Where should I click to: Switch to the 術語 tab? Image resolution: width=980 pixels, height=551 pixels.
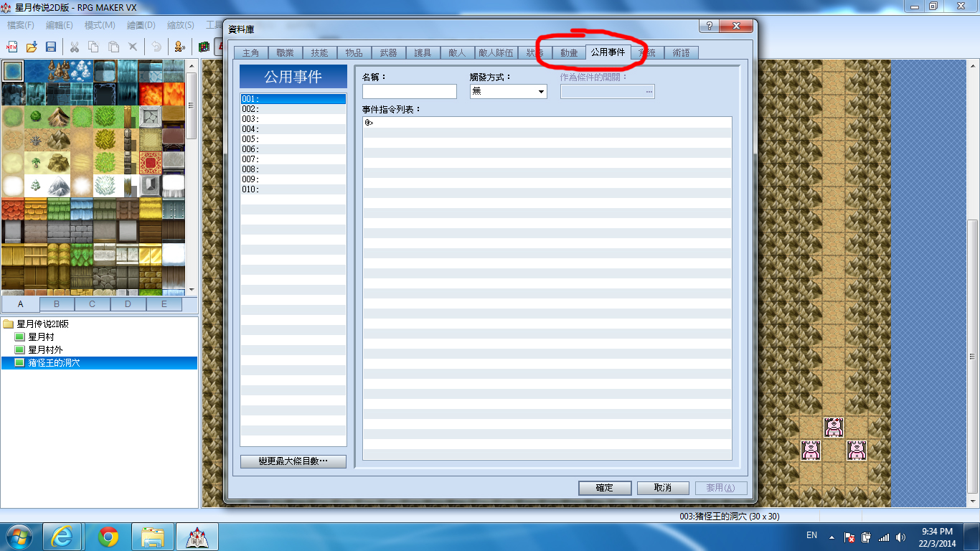point(681,53)
